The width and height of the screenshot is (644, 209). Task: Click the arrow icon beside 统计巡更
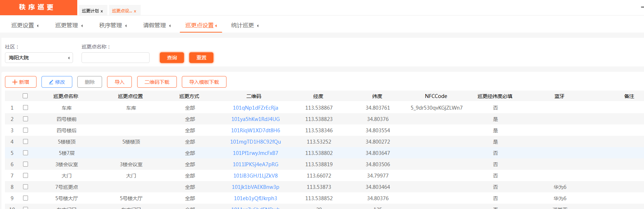258,25
